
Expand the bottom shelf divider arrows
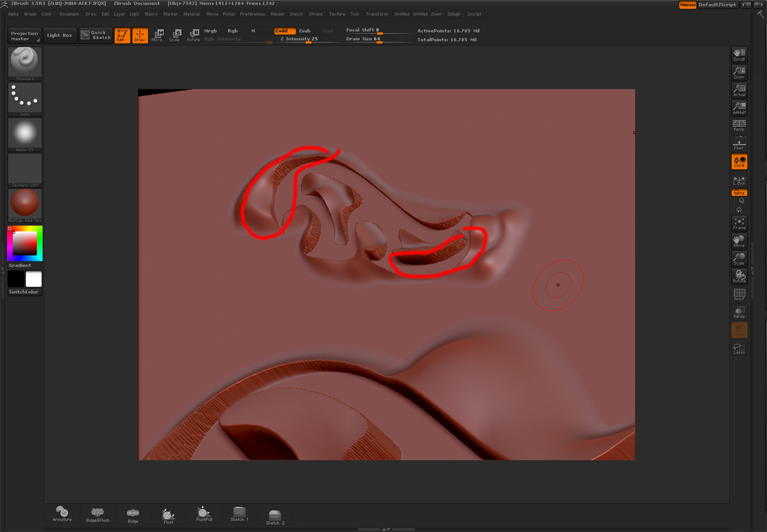point(386,529)
